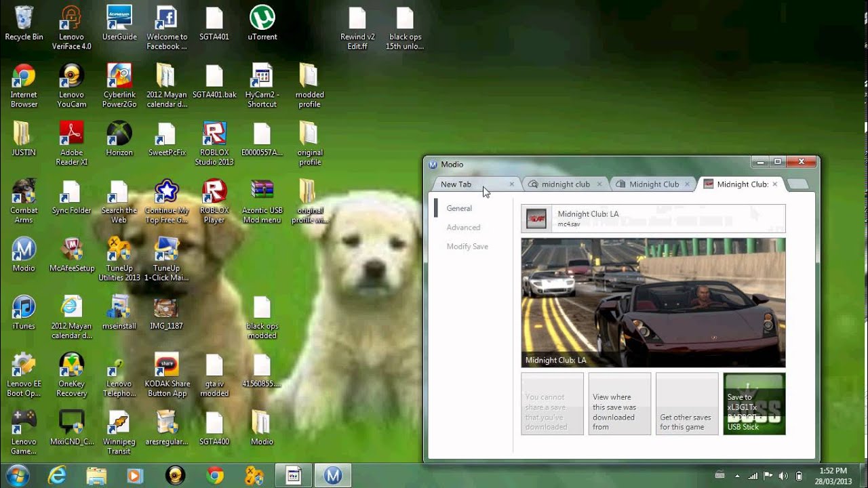Open the Windows Start menu
Image resolution: width=868 pixels, height=488 pixels.
point(16,475)
